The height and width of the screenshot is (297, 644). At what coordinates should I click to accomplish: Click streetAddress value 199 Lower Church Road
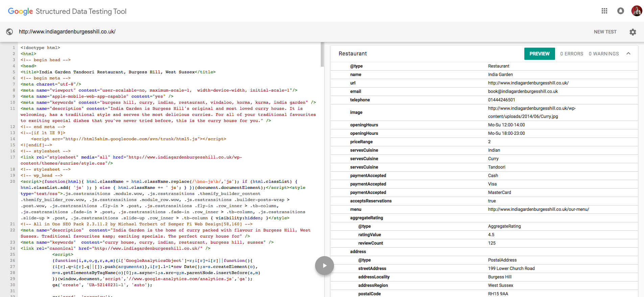point(511,269)
